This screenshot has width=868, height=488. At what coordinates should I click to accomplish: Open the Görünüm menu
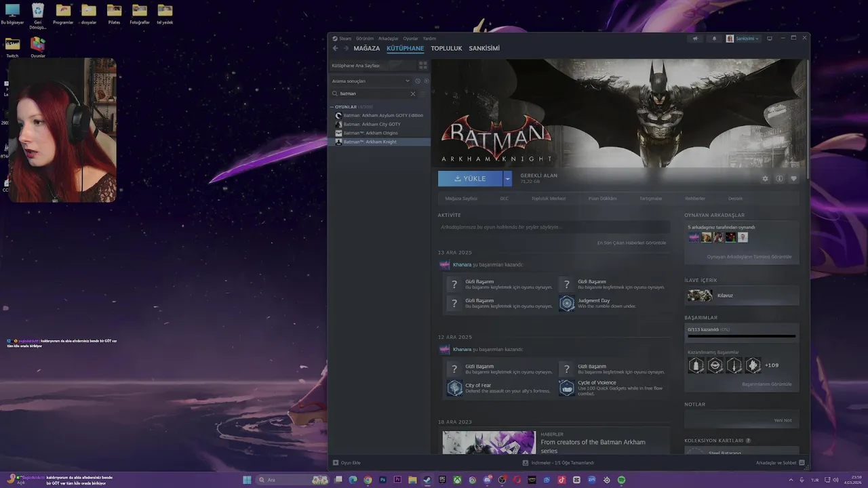click(x=365, y=39)
